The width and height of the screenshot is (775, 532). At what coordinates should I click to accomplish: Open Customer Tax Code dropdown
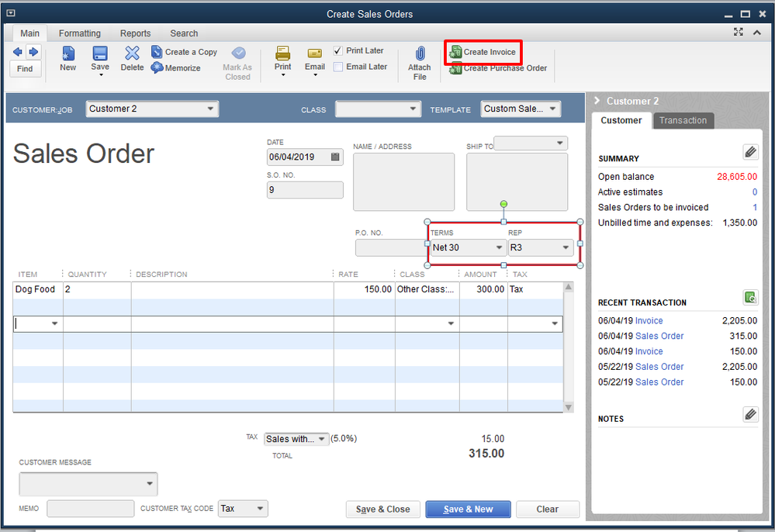coord(260,508)
